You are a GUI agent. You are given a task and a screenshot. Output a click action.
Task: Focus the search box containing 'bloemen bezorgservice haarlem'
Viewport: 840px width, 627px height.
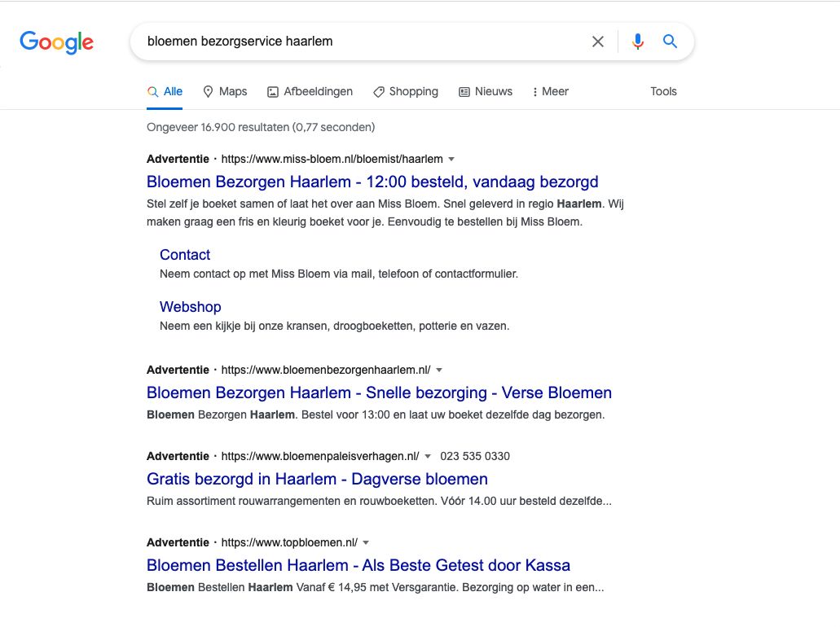(364, 42)
